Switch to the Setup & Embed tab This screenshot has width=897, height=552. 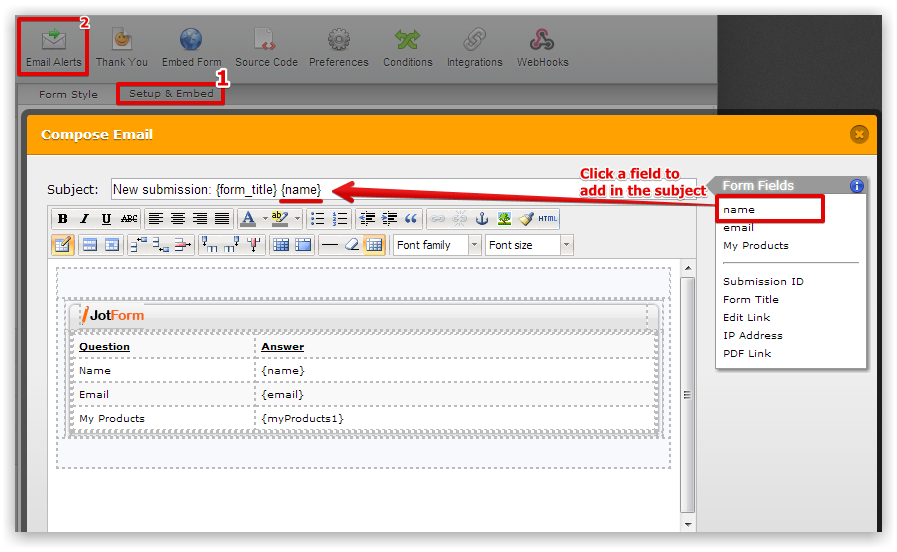171,93
